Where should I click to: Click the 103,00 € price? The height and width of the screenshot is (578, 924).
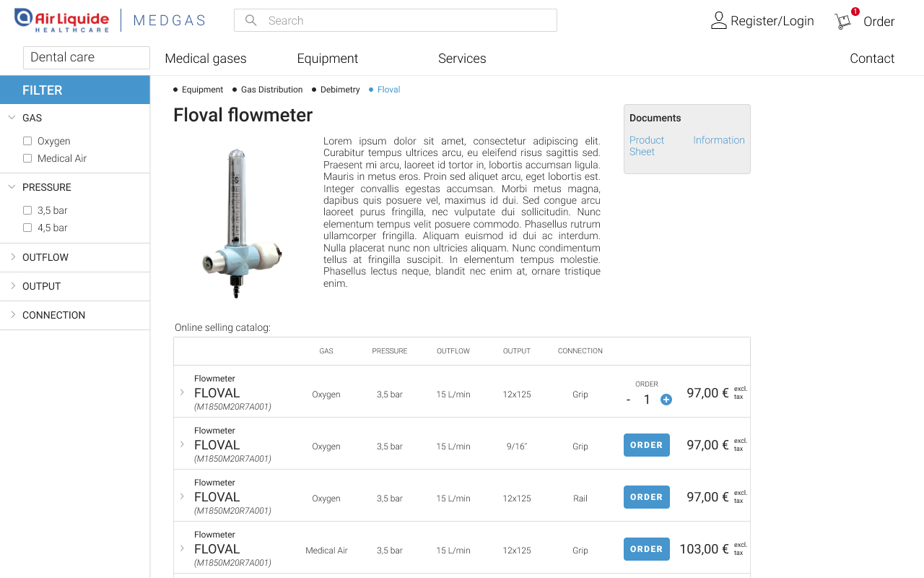(704, 549)
